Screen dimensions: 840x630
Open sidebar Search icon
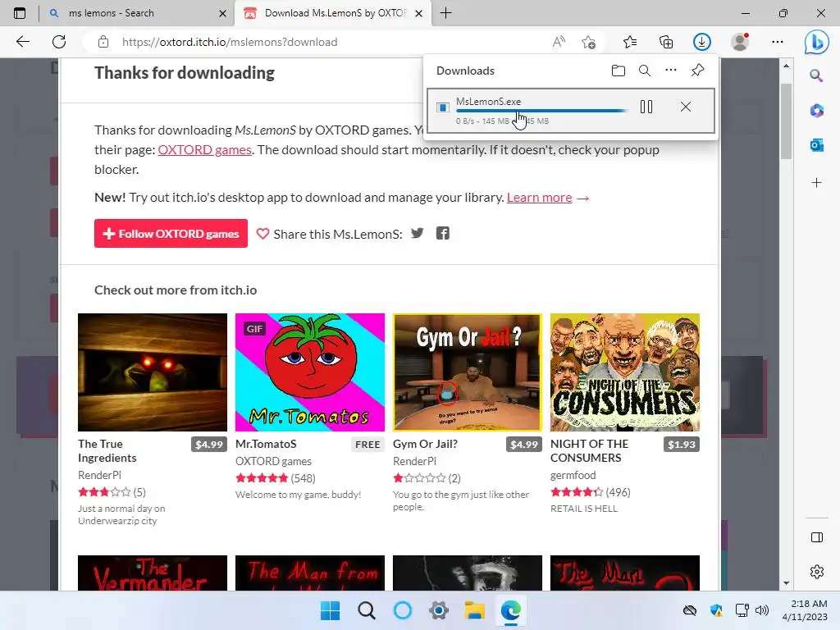tap(816, 75)
